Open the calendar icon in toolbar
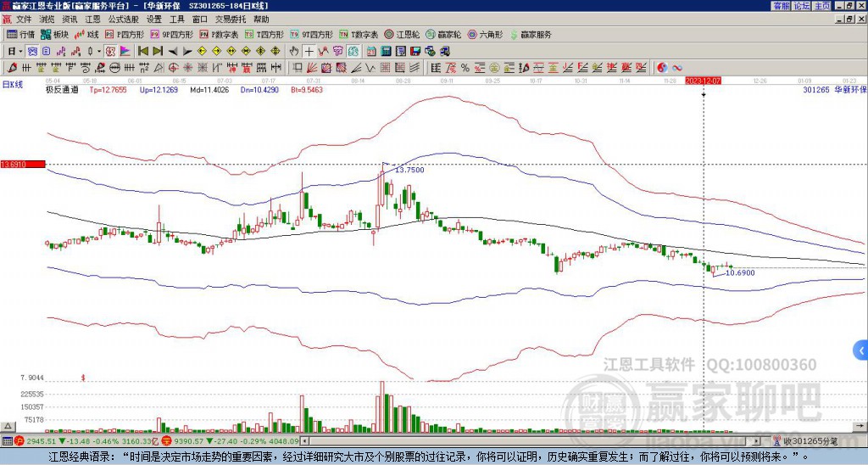This screenshot has height=465, width=868. pyautogui.click(x=371, y=52)
